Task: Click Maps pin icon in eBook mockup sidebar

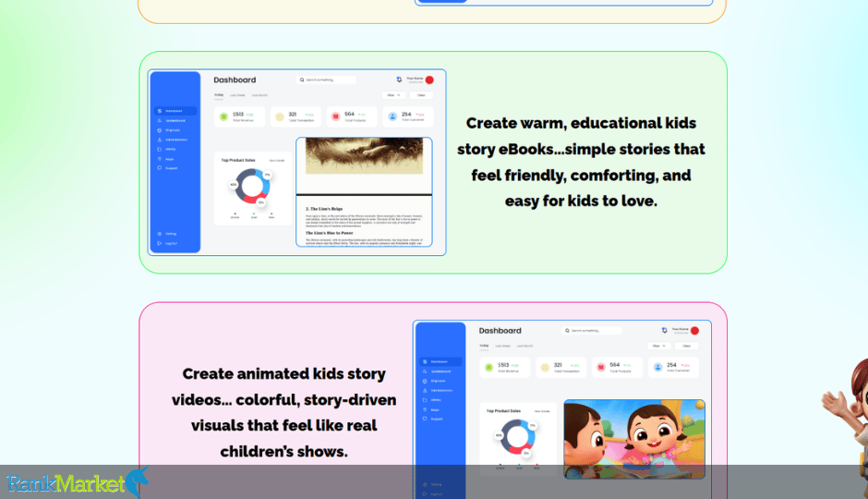Action: point(160,158)
